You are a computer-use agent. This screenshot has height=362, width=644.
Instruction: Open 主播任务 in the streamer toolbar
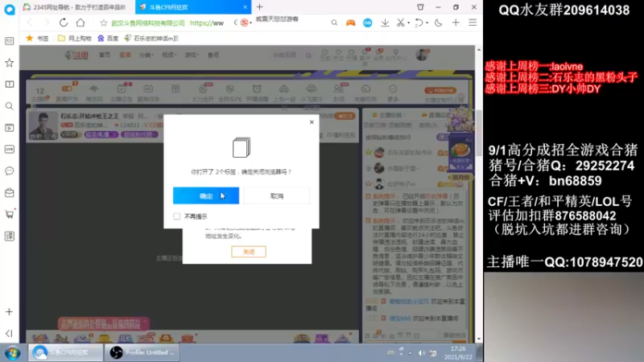pyautogui.click(x=122, y=93)
